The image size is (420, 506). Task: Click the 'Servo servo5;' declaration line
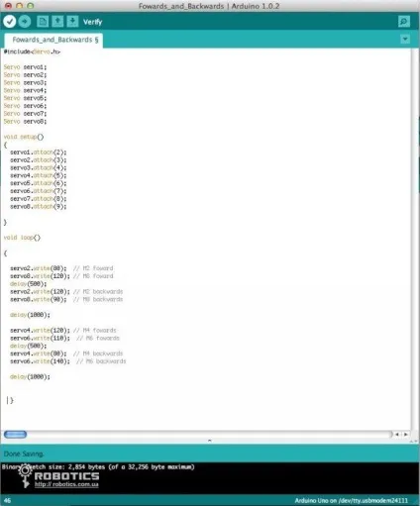(x=25, y=98)
